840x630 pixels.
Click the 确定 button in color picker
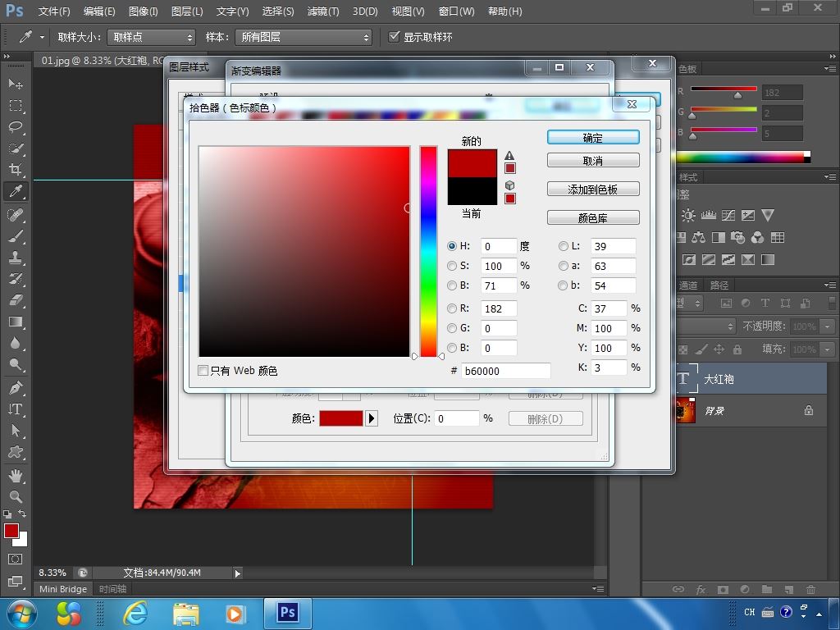593,138
